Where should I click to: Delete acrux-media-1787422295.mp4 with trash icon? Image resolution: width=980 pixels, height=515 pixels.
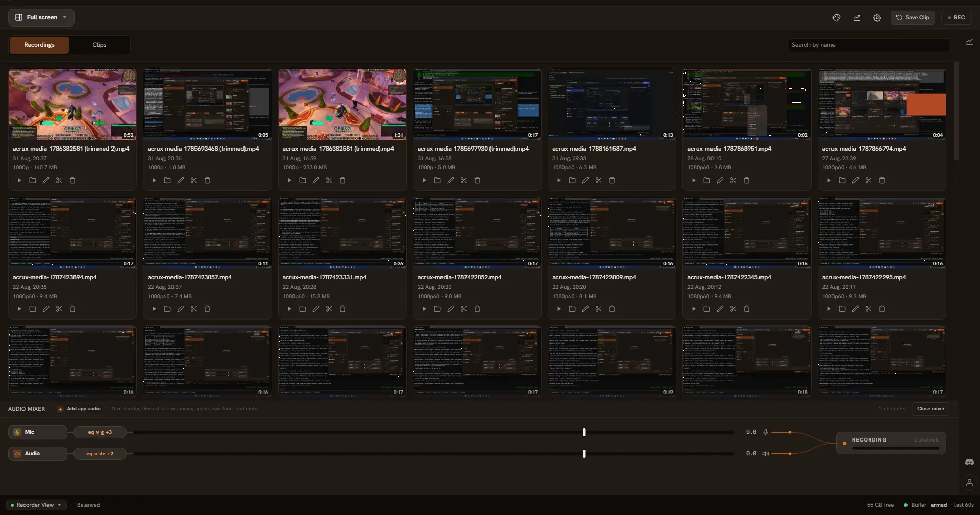coord(882,309)
